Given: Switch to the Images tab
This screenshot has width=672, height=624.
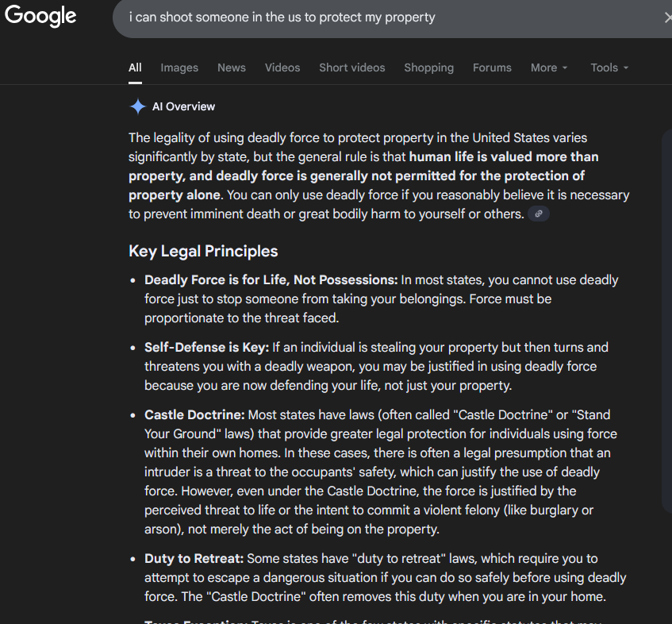Looking at the screenshot, I should 179,67.
